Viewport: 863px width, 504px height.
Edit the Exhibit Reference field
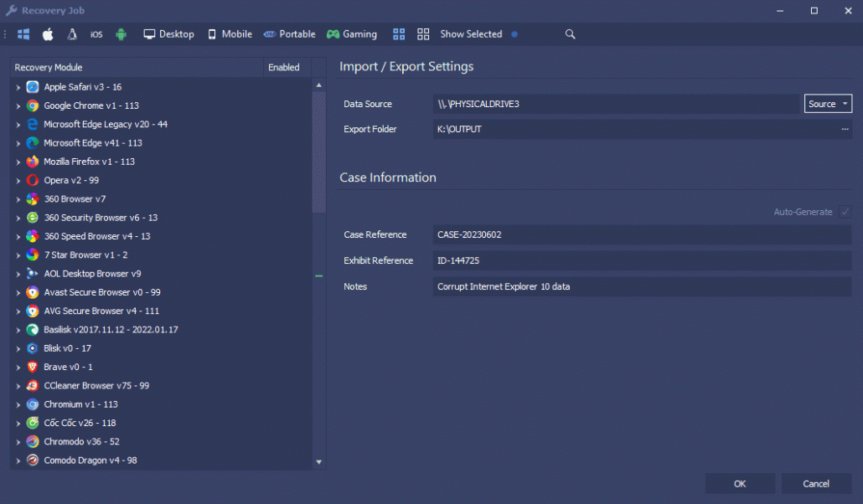tap(643, 261)
